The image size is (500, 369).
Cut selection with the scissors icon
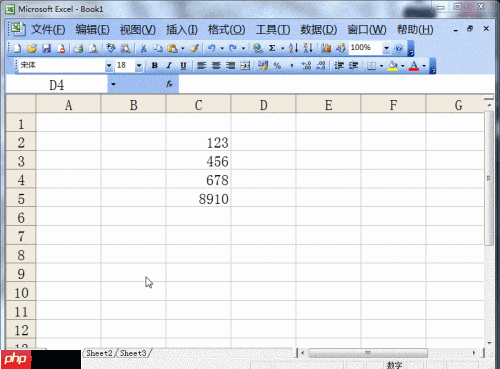pyautogui.click(x=143, y=48)
